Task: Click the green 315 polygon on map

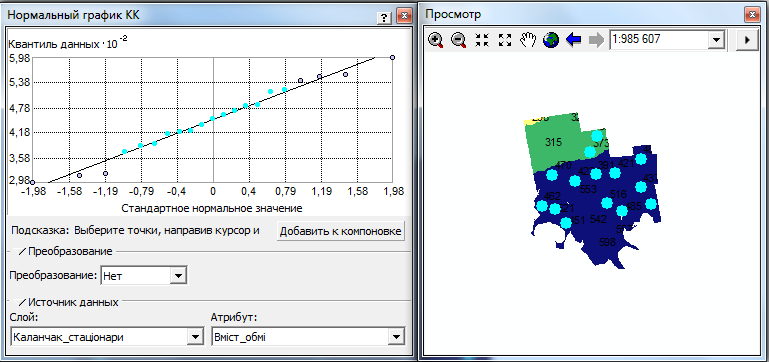Action: [553, 142]
